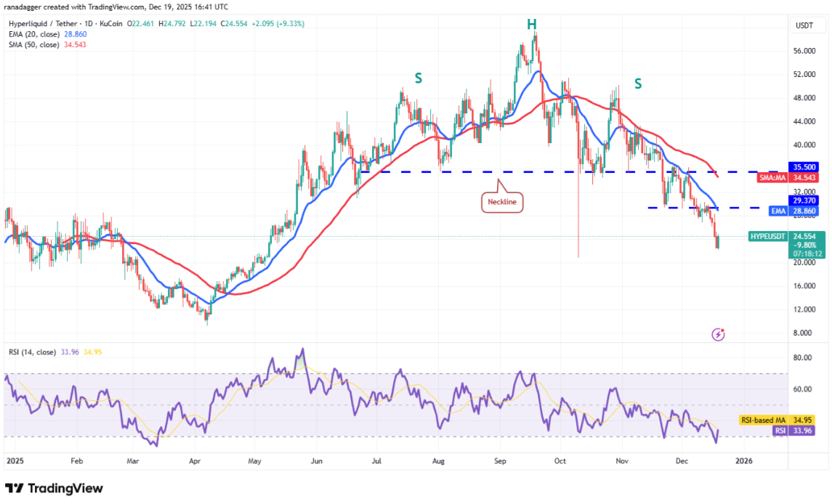The image size is (832, 504).
Task: Click the right shoulder 'S' marker
Action: pos(638,84)
